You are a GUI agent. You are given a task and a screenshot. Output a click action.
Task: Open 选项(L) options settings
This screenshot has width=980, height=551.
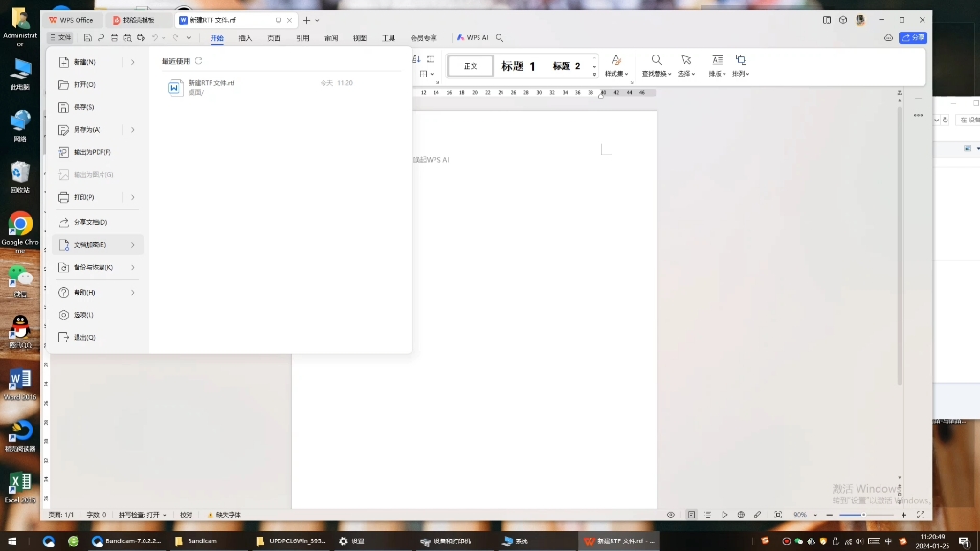pos(83,315)
